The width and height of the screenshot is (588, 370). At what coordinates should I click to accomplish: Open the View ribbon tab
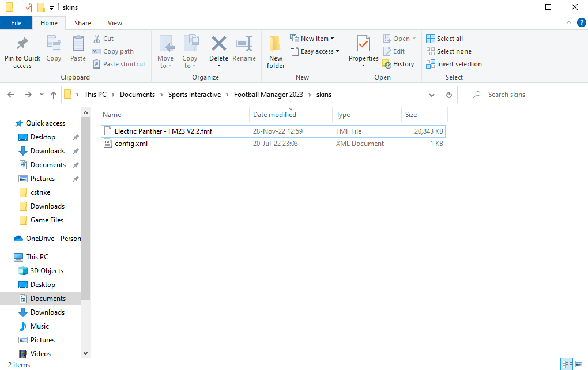click(x=115, y=23)
